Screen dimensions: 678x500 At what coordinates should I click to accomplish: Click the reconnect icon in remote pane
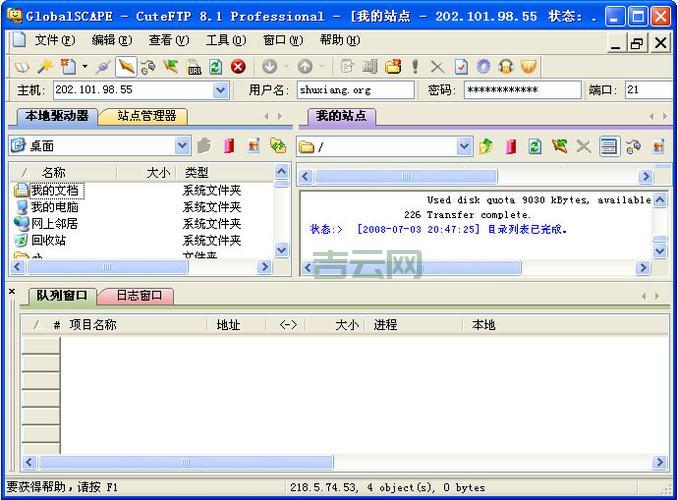tap(633, 146)
